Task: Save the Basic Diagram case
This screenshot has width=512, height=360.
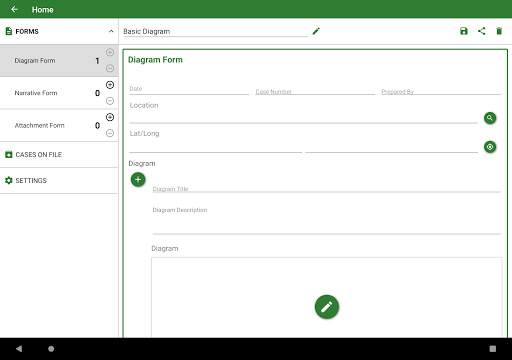Action: pyautogui.click(x=464, y=31)
